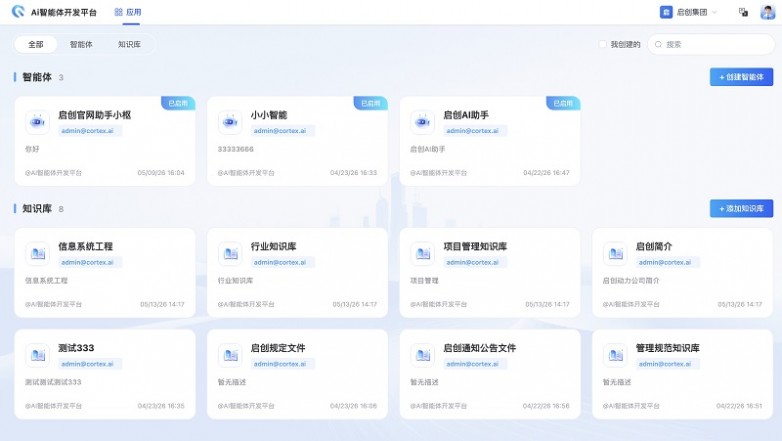Click the 知识库 section heading
This screenshot has height=441, width=782.
pyautogui.click(x=37, y=209)
